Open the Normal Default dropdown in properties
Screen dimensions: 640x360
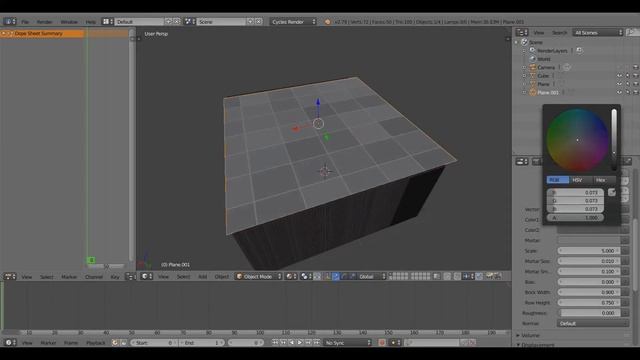(592, 323)
